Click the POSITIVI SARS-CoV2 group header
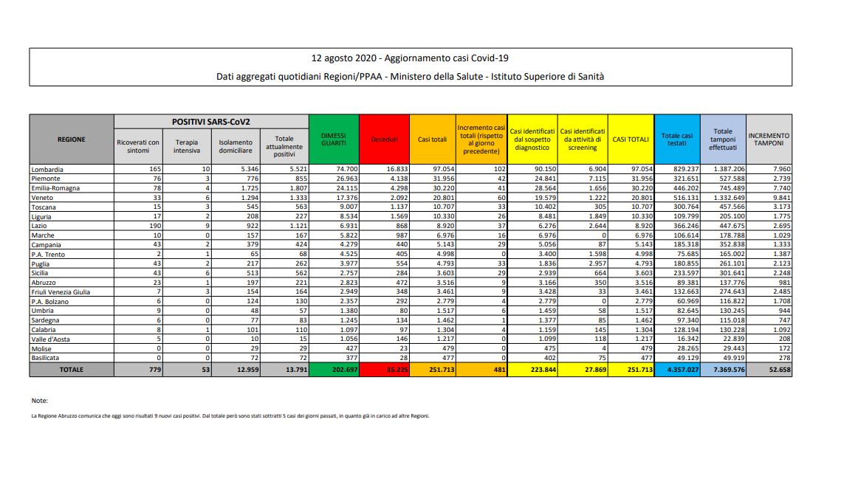 coord(211,120)
